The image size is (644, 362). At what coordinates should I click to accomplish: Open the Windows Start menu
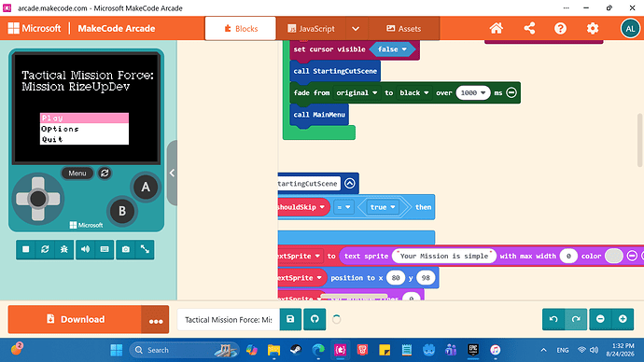point(117,350)
